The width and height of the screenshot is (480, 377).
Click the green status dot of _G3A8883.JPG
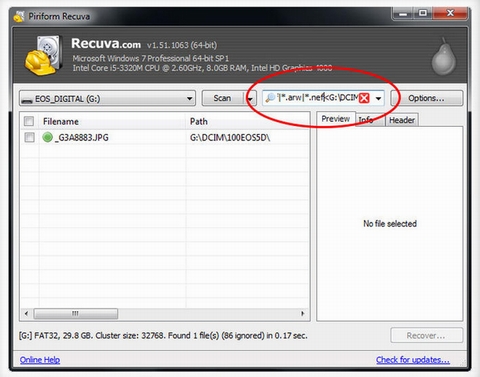click(x=48, y=137)
